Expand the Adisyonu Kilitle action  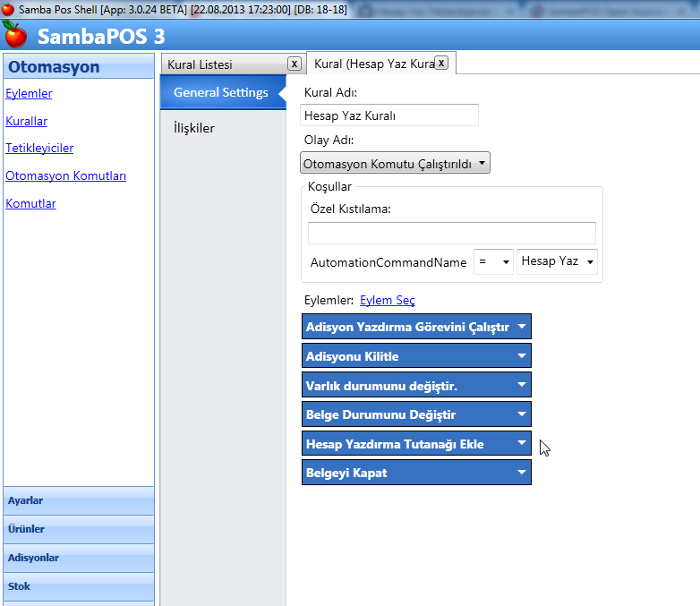522,356
